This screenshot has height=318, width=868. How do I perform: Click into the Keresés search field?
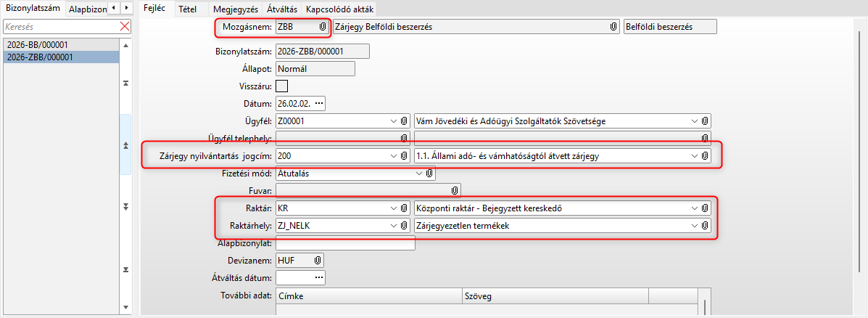(x=61, y=26)
